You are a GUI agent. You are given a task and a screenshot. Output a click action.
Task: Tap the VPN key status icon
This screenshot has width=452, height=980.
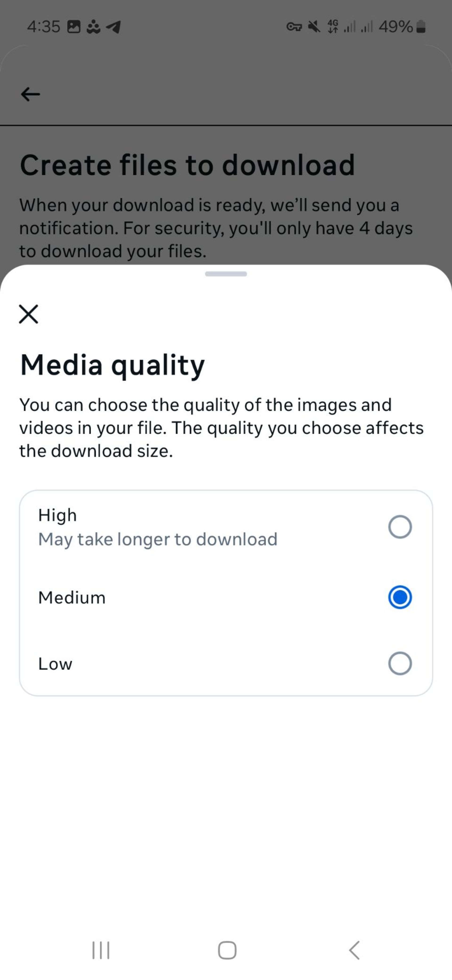[x=294, y=27]
